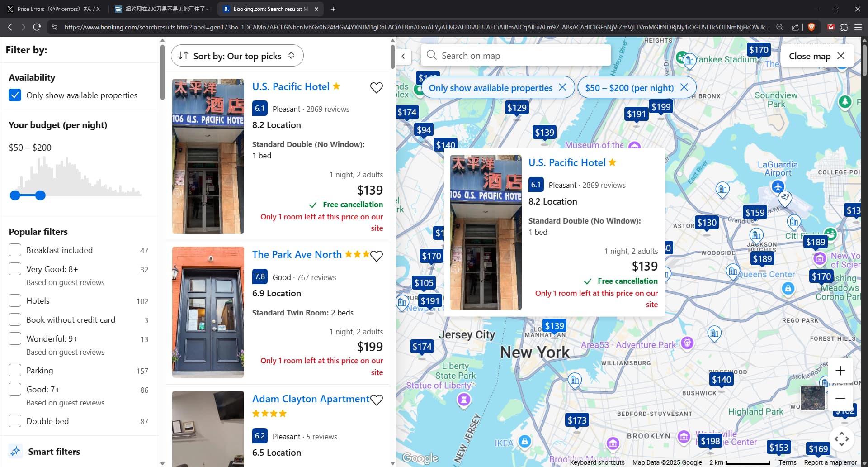Tick the Good: 7+ filter
The image size is (868, 467).
pos(15,389)
